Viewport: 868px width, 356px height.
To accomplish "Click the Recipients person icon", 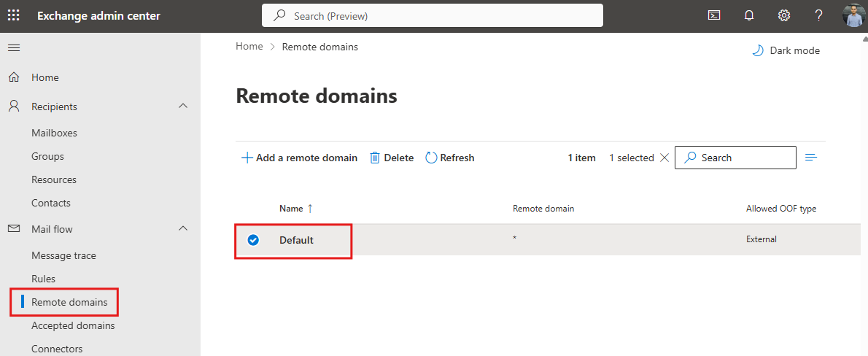I will tap(15, 107).
